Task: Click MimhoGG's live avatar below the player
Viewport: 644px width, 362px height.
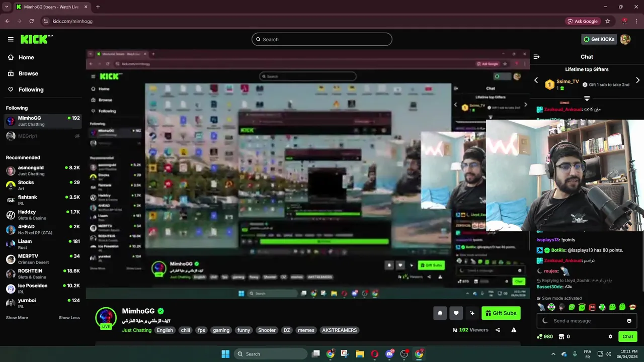Action: pyautogui.click(x=106, y=318)
